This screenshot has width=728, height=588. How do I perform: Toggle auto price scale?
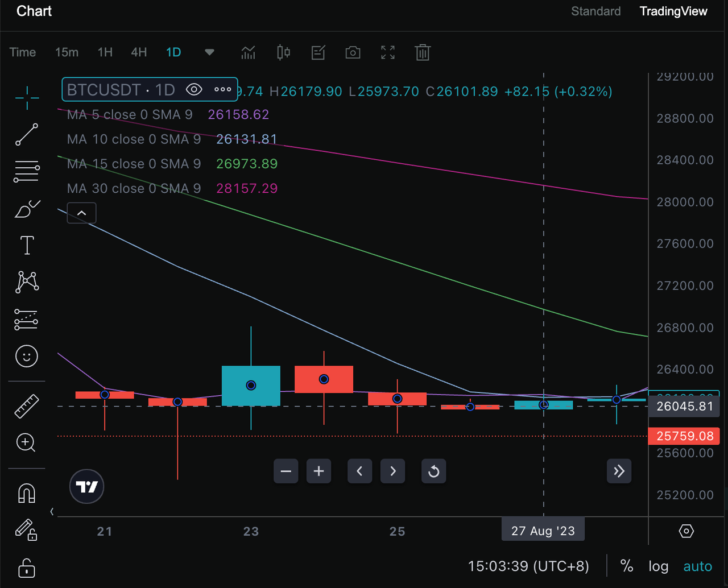[x=698, y=566]
